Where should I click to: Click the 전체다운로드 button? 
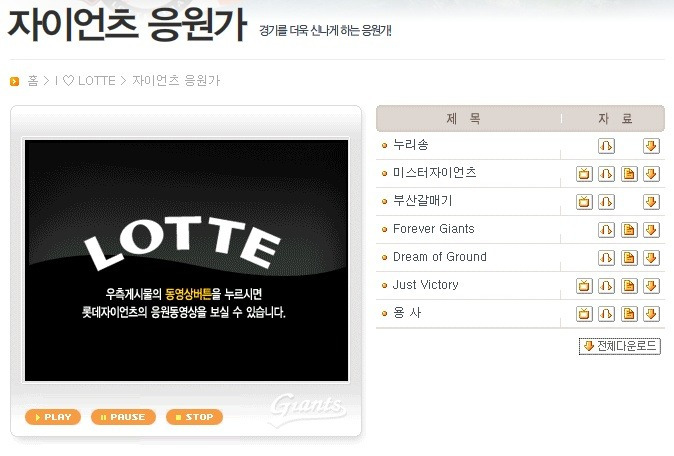click(x=619, y=346)
